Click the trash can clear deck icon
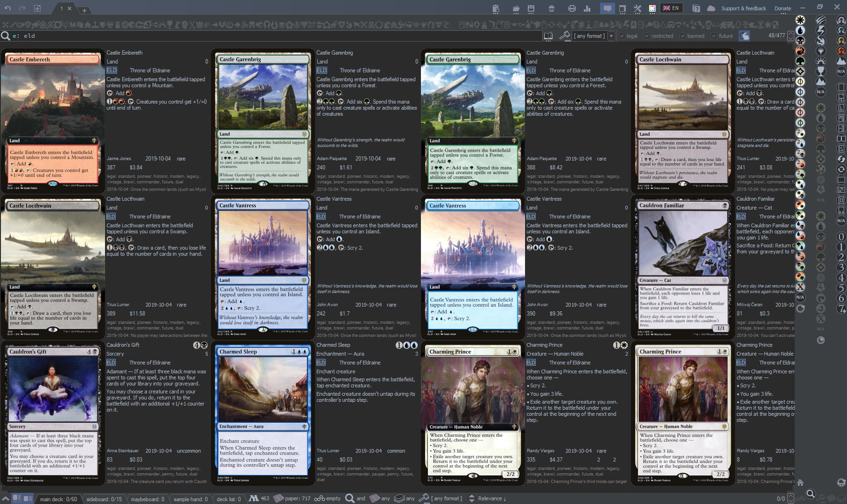 551,8
